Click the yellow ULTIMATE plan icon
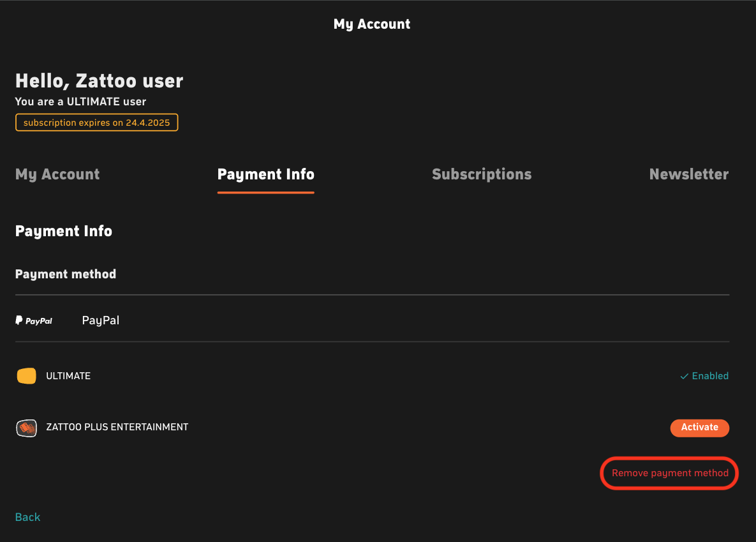The width and height of the screenshot is (756, 542). tap(27, 376)
